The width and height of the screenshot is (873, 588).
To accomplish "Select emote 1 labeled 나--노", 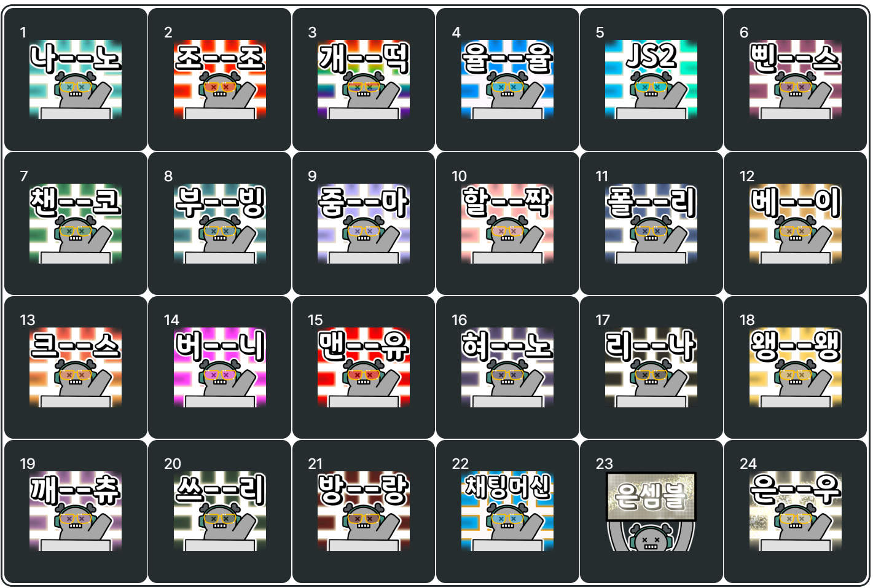I will coord(76,79).
